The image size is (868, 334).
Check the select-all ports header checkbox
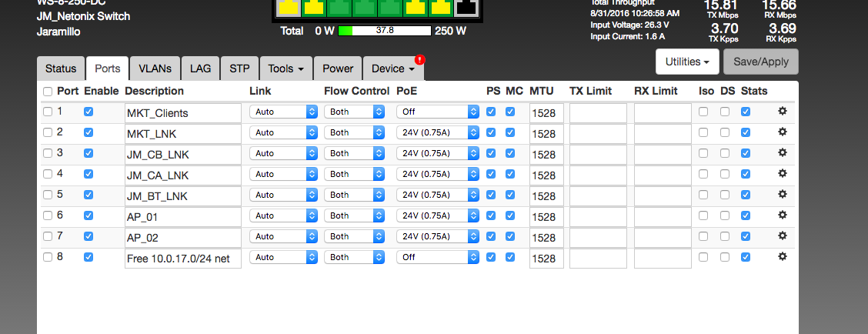[48, 92]
